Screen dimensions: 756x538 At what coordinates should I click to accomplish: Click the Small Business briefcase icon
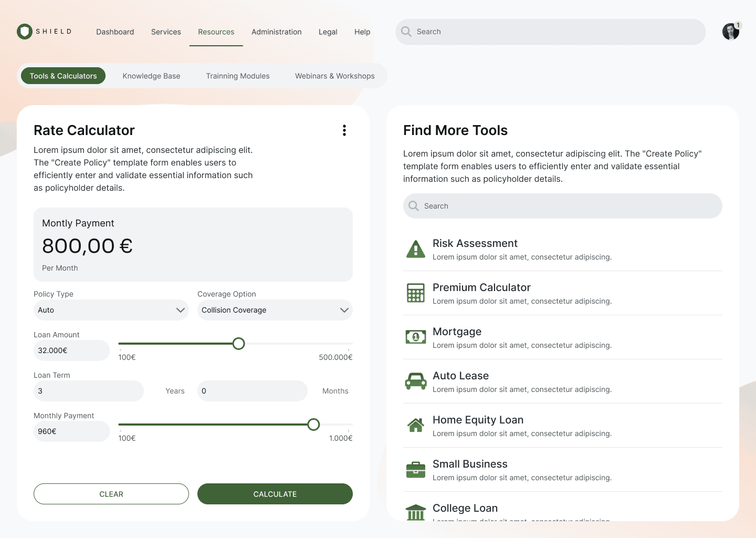[416, 470]
